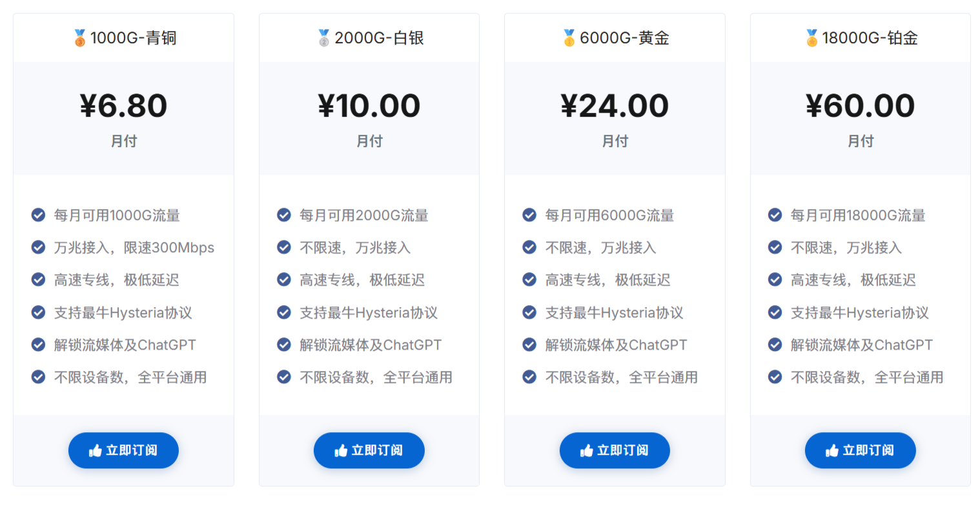980x509 pixels.
Task: Click 解锁流媒体及ChatGPT text in the 6000G plan
Action: [616, 345]
